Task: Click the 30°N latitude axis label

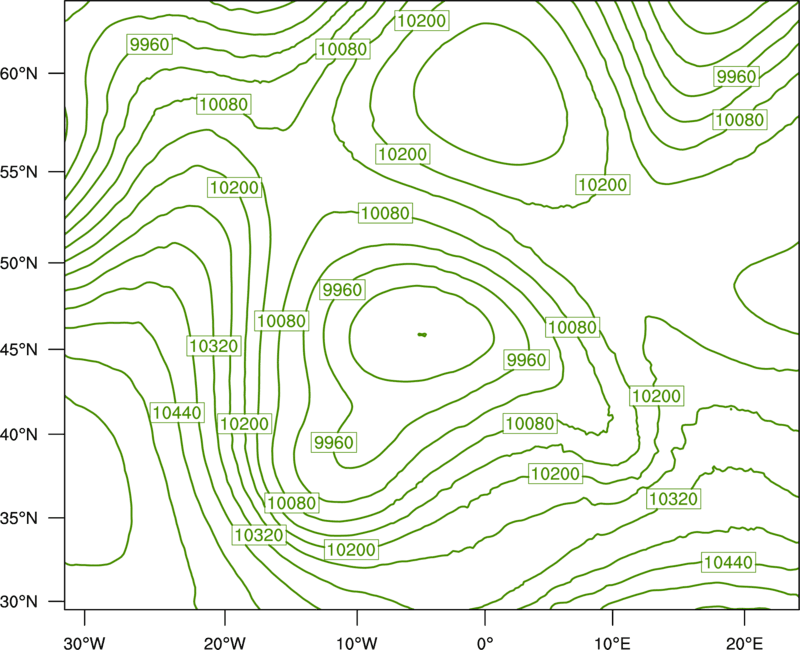Action: 19,602
